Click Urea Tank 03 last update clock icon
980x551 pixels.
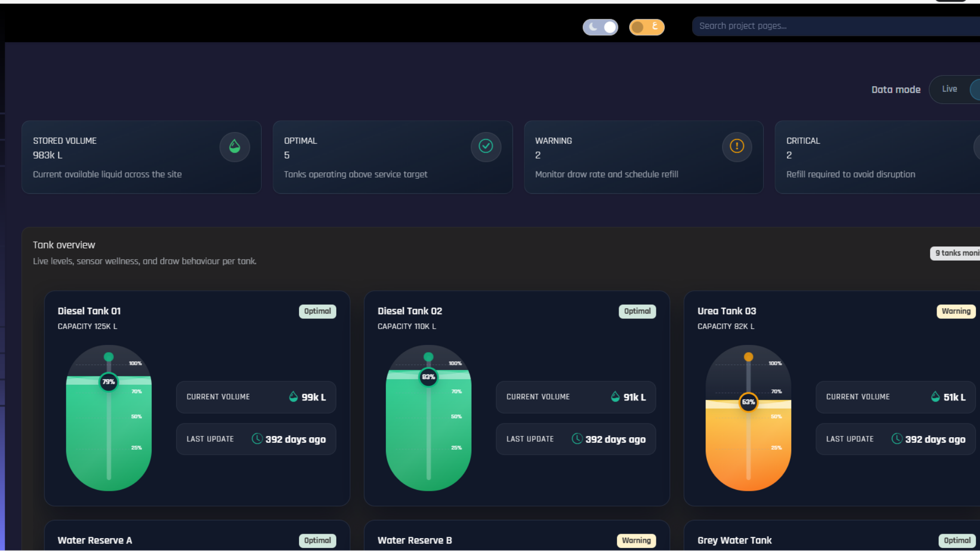(897, 439)
